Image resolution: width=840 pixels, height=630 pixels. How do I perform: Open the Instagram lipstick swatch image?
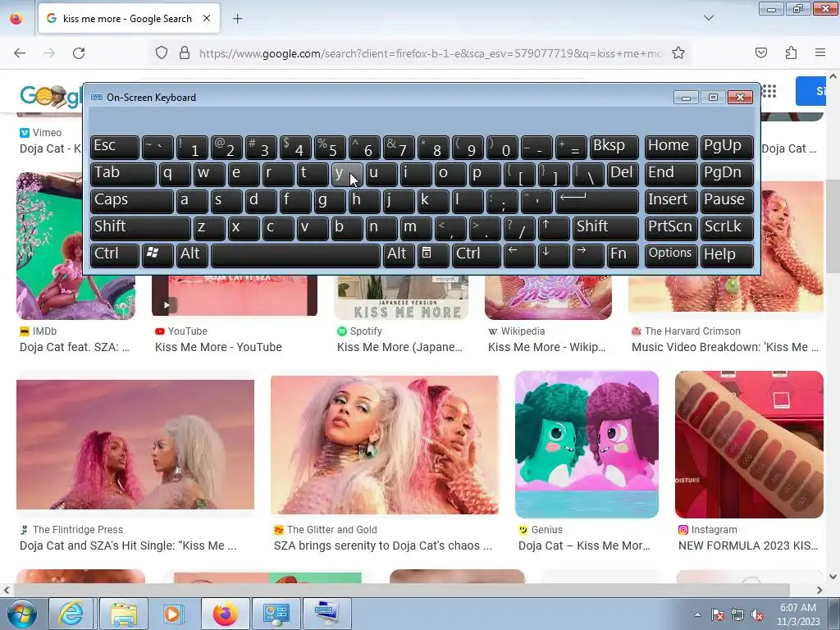pos(749,445)
